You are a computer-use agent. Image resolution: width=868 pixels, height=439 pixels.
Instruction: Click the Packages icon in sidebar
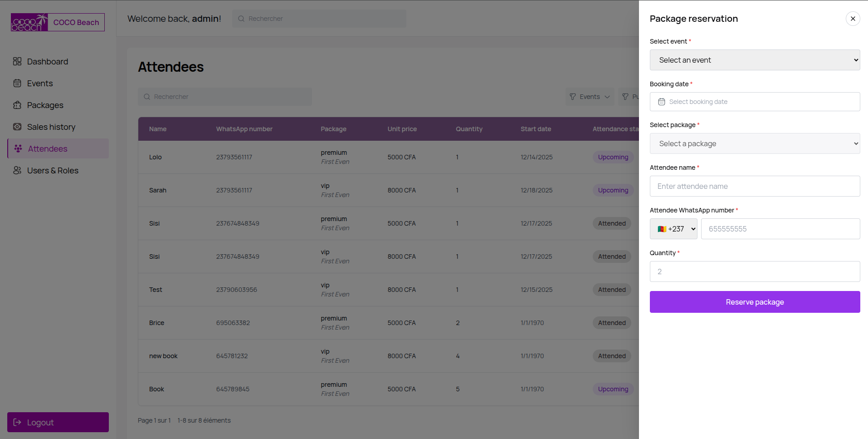(17, 105)
